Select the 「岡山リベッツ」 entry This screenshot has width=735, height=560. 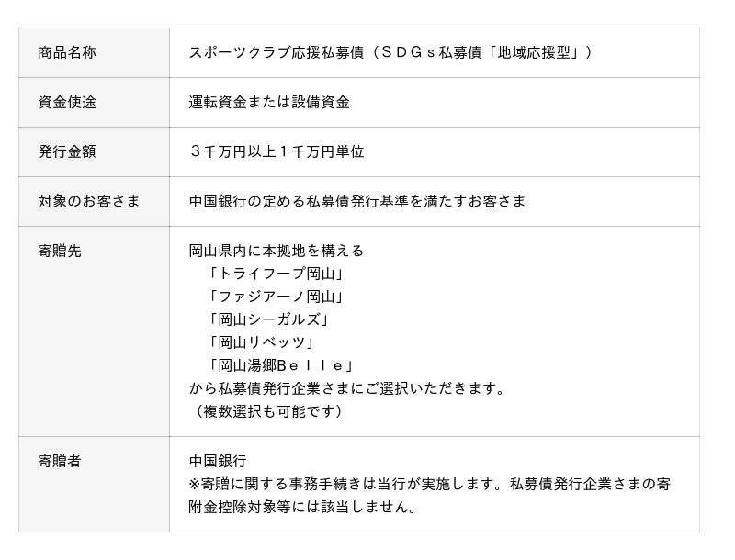pyautogui.click(x=261, y=342)
